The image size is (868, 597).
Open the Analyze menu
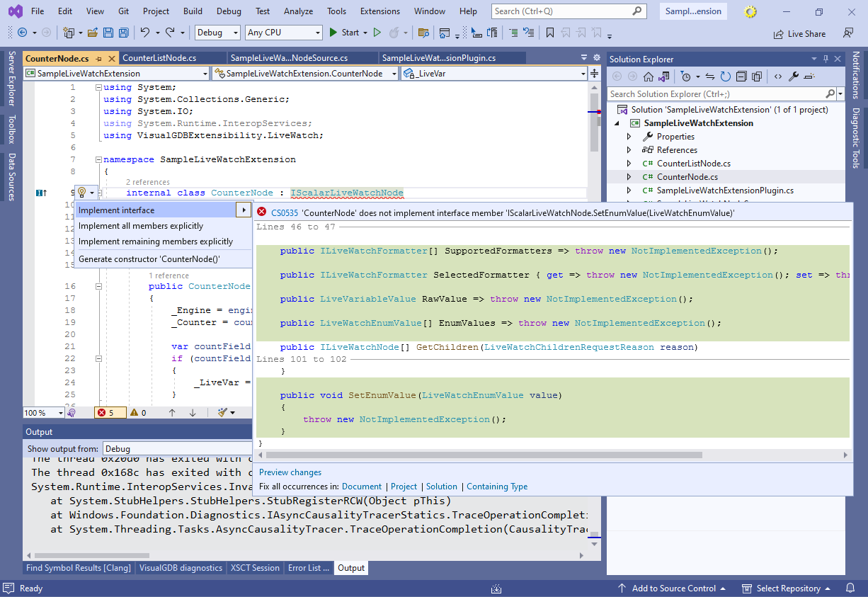tap(298, 11)
